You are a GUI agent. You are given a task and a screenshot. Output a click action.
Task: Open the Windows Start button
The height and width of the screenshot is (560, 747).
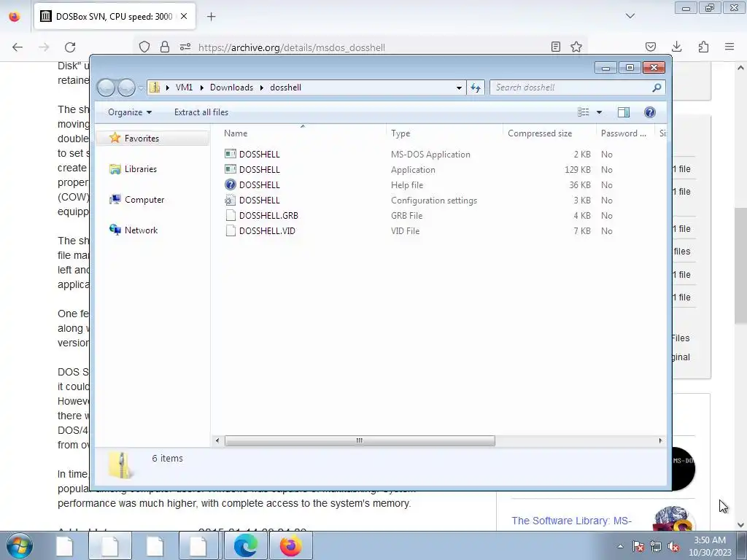coord(20,545)
